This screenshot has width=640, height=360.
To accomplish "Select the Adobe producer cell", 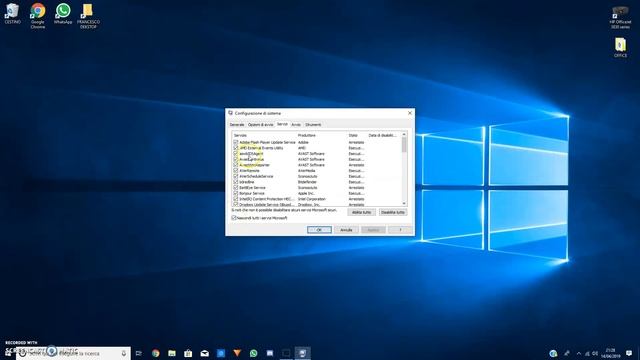I will pyautogui.click(x=303, y=142).
